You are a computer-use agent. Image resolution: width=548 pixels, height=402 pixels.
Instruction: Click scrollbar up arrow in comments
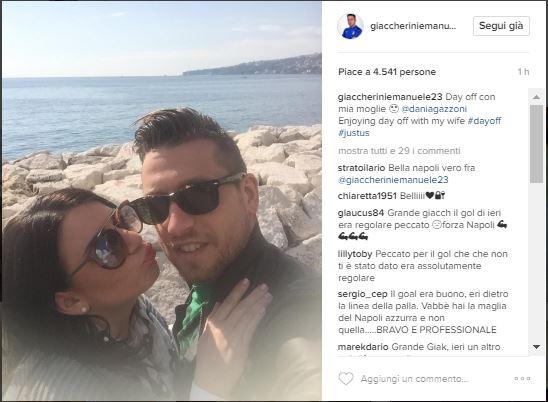536,97
